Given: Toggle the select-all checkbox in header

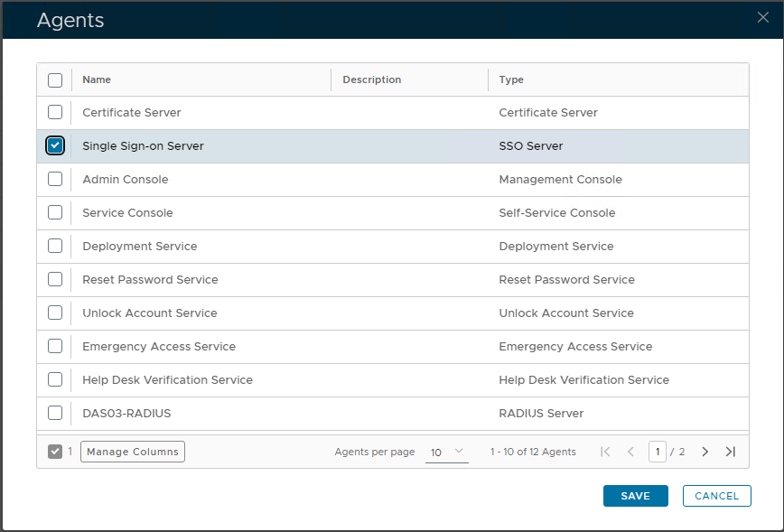Looking at the screenshot, I should 55,79.
